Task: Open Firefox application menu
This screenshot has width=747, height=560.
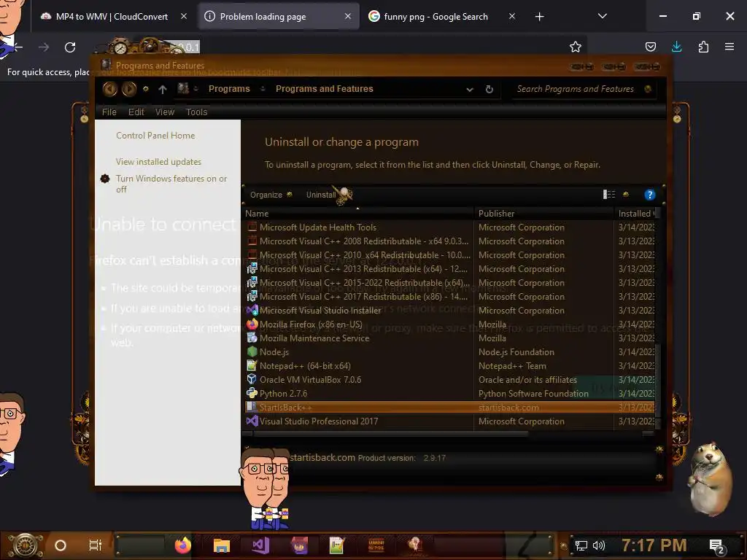Action: coord(729,47)
